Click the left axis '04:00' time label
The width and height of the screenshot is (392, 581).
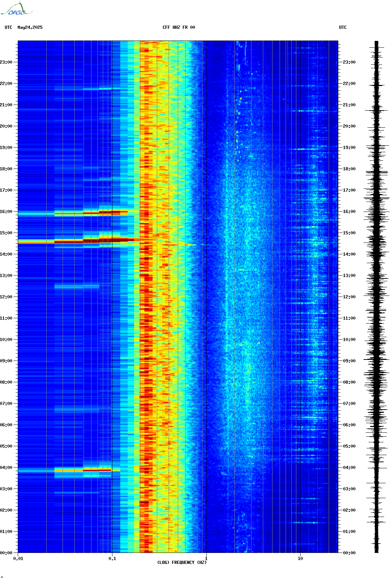click(x=6, y=468)
